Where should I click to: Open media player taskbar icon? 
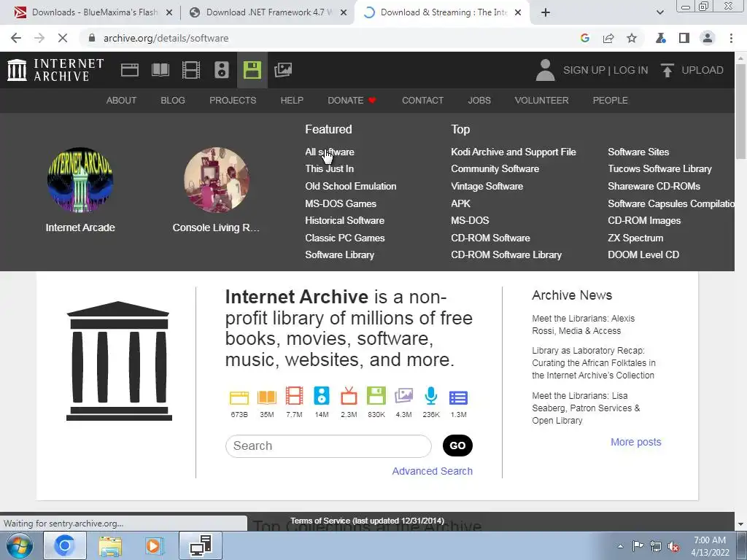coord(154,546)
